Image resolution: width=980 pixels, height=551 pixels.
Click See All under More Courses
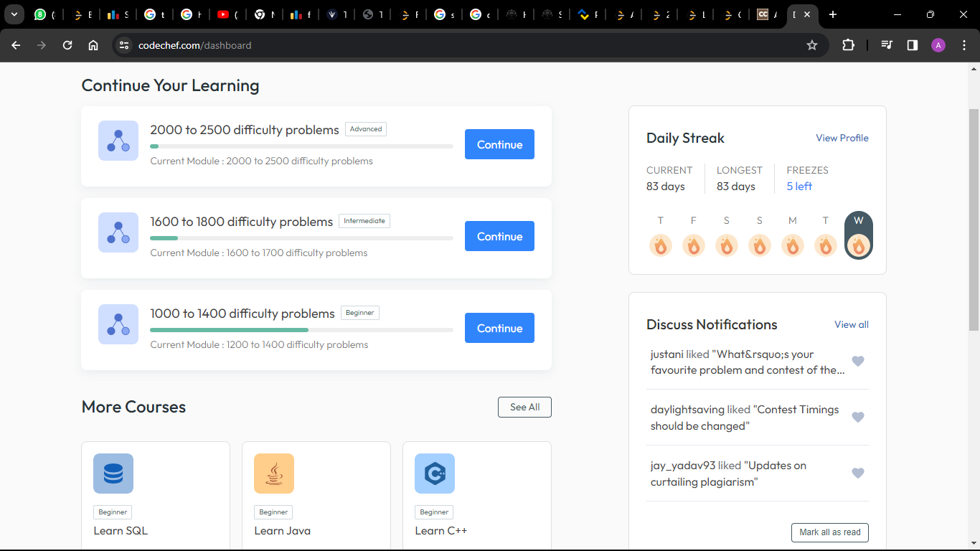pos(524,407)
